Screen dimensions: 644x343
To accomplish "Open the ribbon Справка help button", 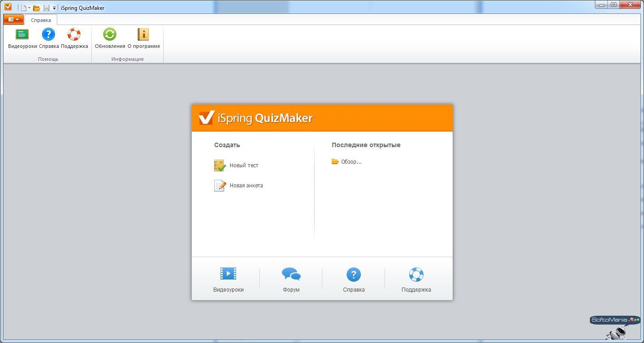I will pos(49,39).
